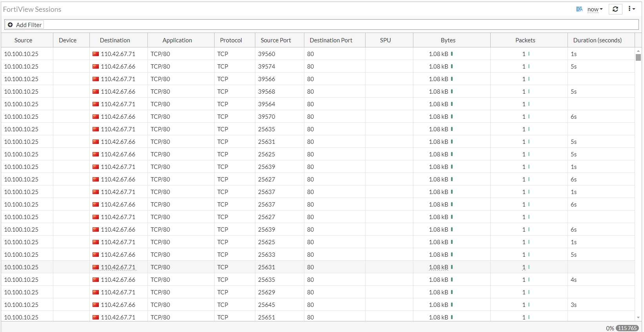644x332 pixels.
Task: Click the China flag in the source port 39560 row
Action: pyautogui.click(x=96, y=54)
